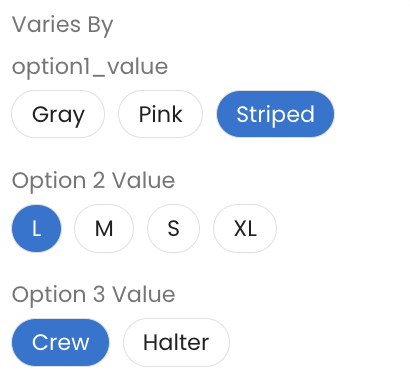410x390 pixels.
Task: Click the Option 3 Value label
Action: click(93, 295)
